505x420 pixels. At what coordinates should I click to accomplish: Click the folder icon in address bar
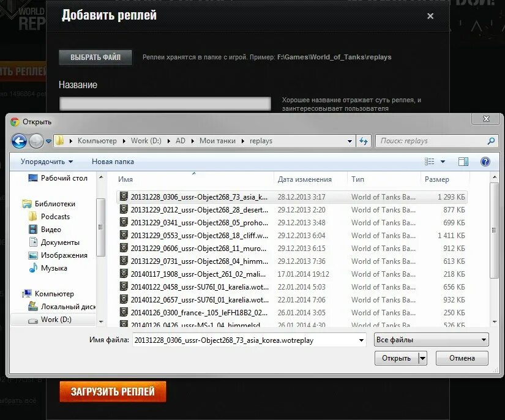pyautogui.click(x=60, y=141)
